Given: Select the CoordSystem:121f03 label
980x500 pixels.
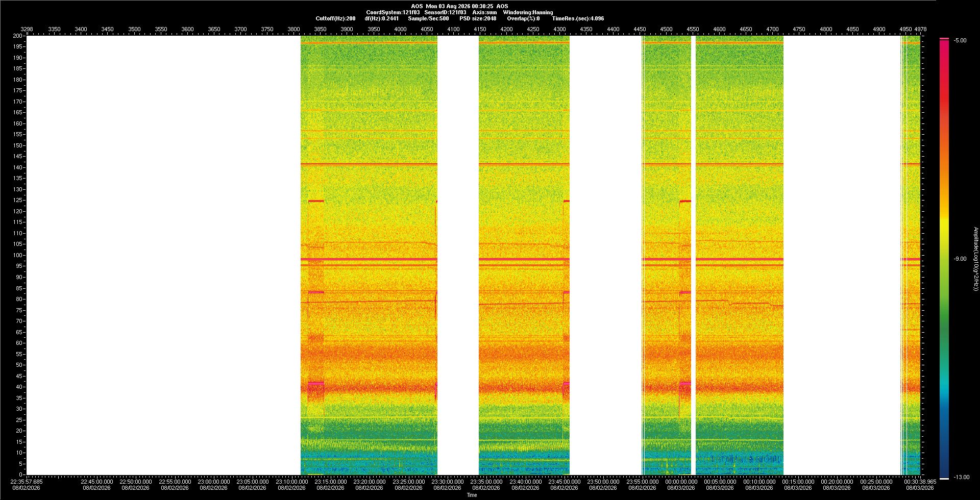Looking at the screenshot, I should (x=393, y=12).
